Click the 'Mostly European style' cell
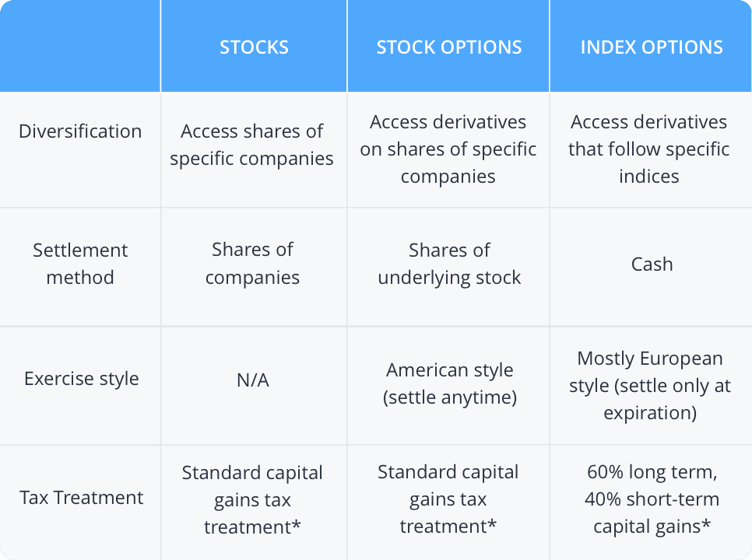This screenshot has width=752, height=560. [x=650, y=385]
